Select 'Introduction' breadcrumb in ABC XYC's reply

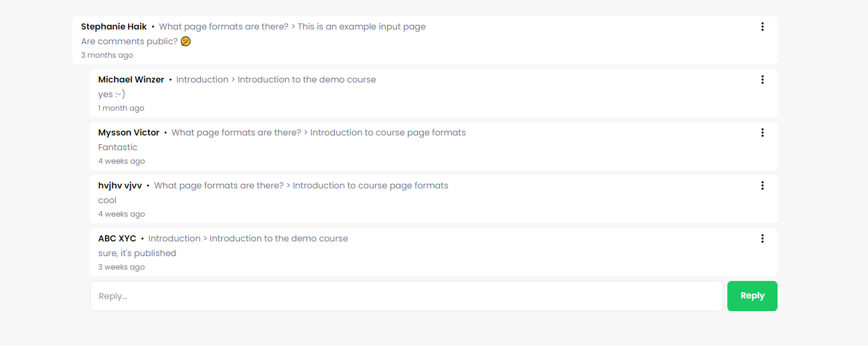pyautogui.click(x=174, y=239)
